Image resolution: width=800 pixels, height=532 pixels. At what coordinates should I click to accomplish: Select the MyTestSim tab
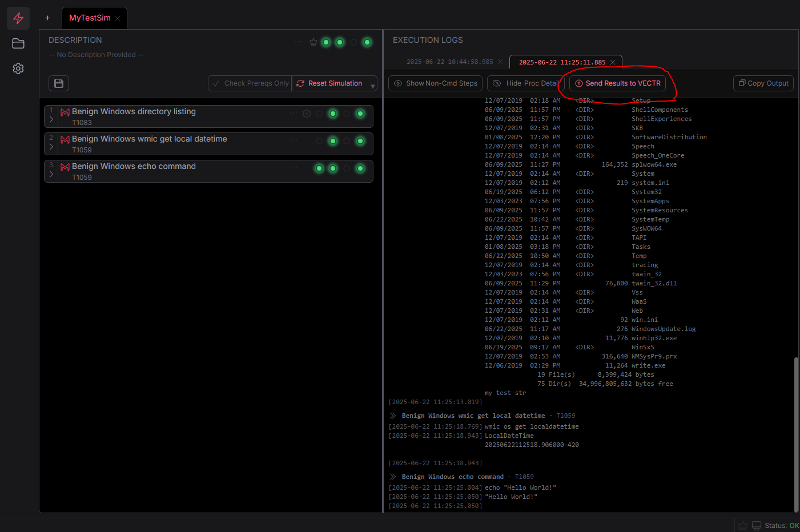[90, 18]
